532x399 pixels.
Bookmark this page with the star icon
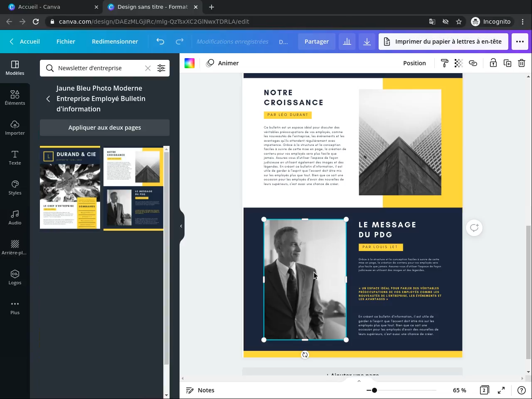pyautogui.click(x=459, y=22)
